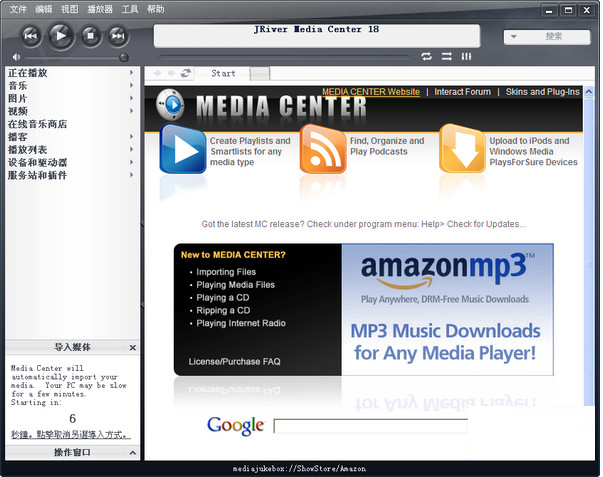Open the 文件 menu
Screen dimensions: 603x477
18,9
